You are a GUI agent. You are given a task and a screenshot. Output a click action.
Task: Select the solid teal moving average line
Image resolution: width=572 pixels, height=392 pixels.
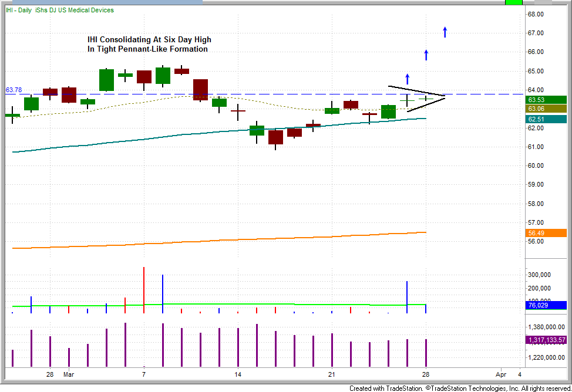pos(219,132)
